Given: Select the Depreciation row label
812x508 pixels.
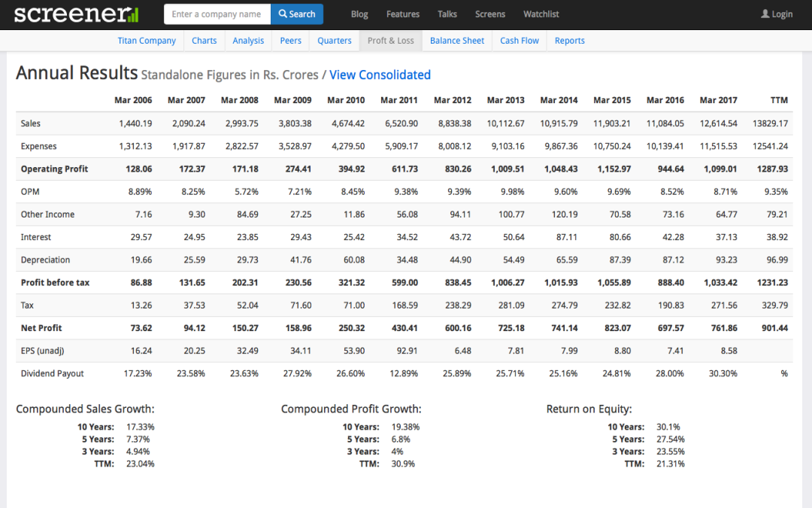Looking at the screenshot, I should (x=45, y=260).
